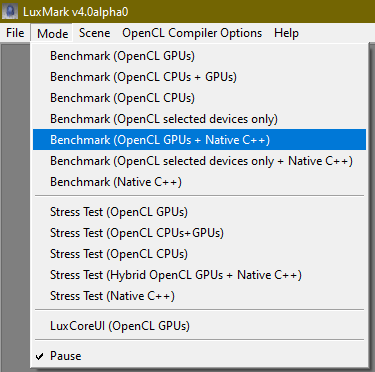Close the open Mode menu

[52, 33]
